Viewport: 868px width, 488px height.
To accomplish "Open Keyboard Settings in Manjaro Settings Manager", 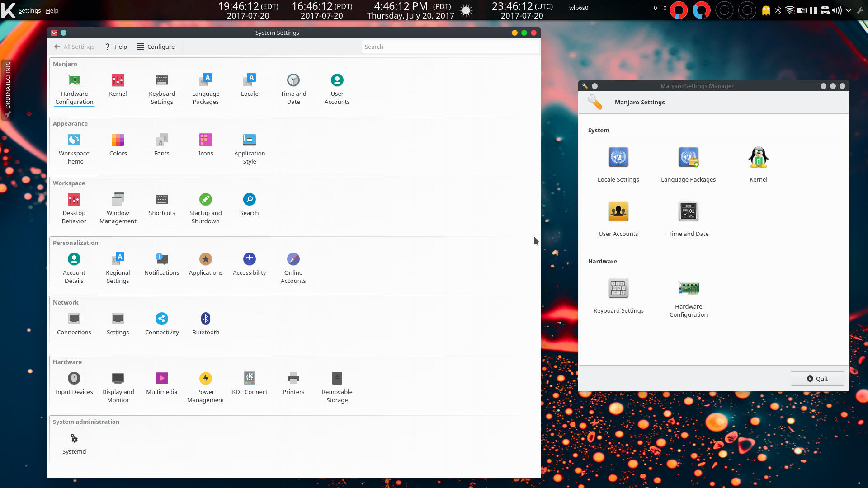I will point(618,296).
